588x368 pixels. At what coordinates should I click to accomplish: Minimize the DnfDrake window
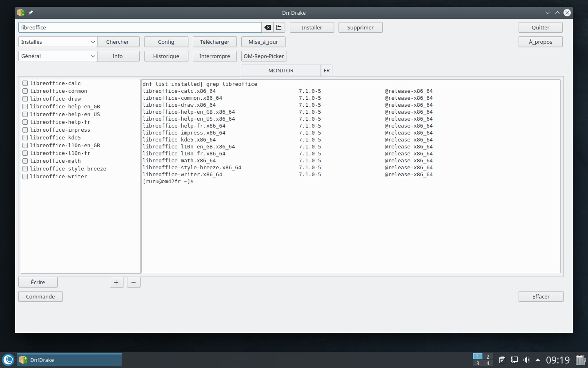[x=548, y=13]
